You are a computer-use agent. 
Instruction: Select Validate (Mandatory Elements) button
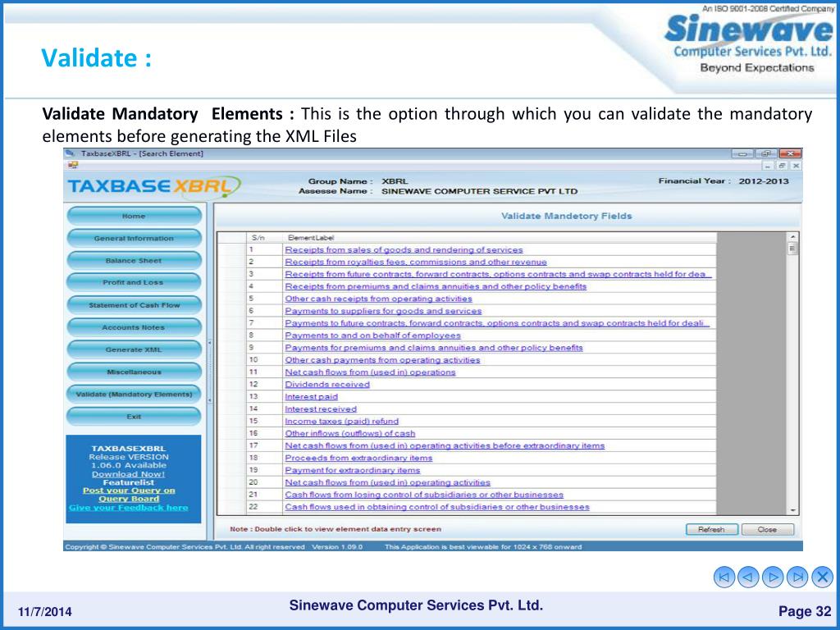134,395
